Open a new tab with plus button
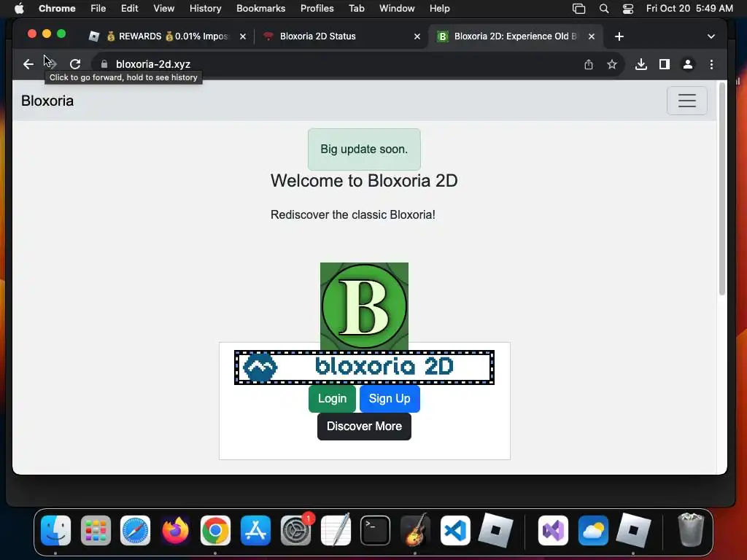 (x=619, y=36)
